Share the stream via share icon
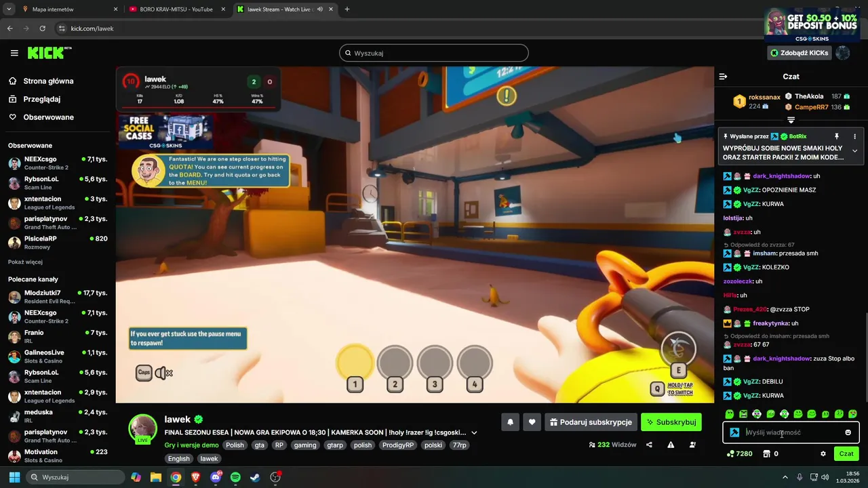This screenshot has width=868, height=488. point(650,445)
